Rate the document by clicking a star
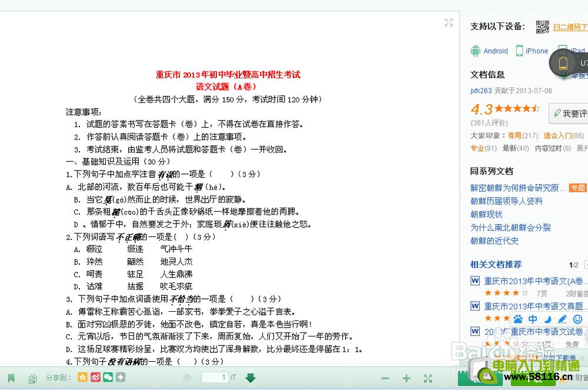The height and width of the screenshot is (390, 588). [x=517, y=109]
